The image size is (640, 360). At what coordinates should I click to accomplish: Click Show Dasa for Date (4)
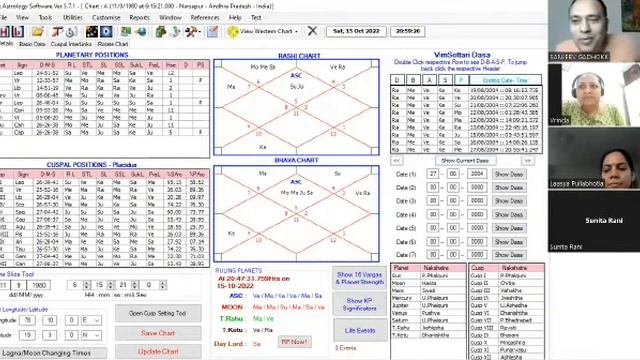[x=509, y=215]
